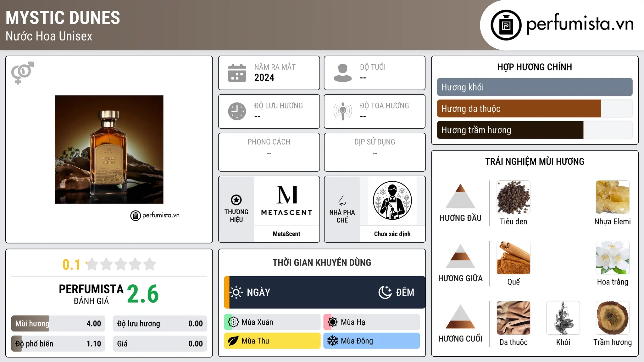Viewport: 644px width, 362px height.
Task: Select the Trầm hương note image
Action: point(613,318)
